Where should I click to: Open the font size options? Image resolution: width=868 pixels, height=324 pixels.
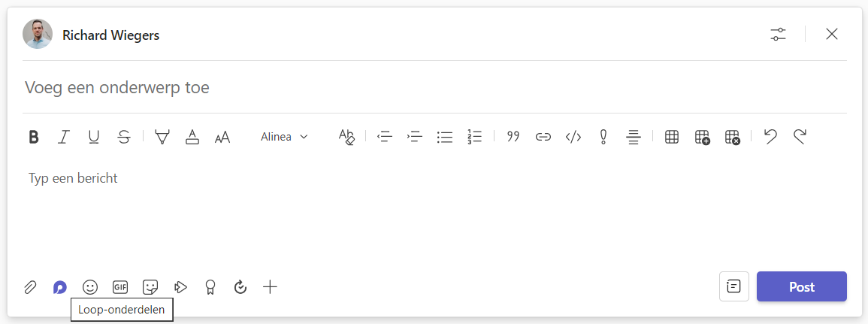[x=222, y=138]
